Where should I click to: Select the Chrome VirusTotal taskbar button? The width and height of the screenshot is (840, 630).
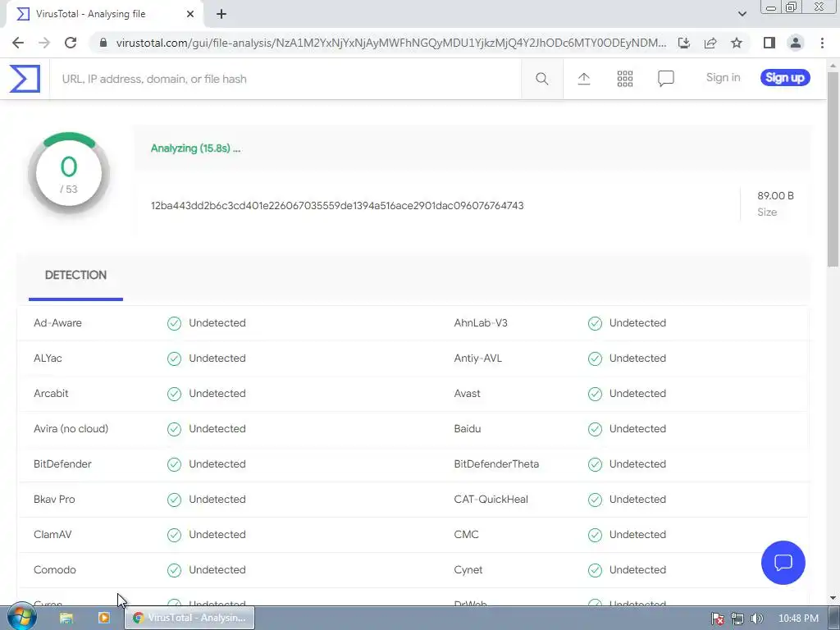(189, 619)
